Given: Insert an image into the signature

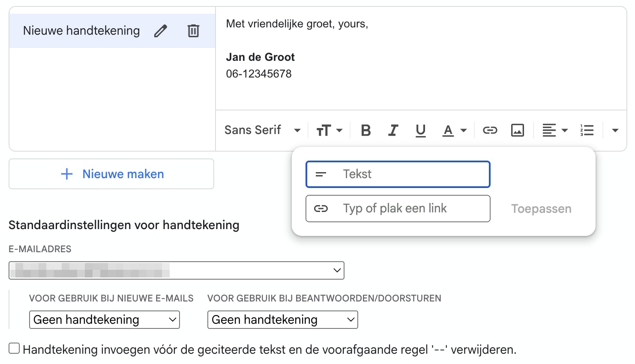Looking at the screenshot, I should coord(517,130).
